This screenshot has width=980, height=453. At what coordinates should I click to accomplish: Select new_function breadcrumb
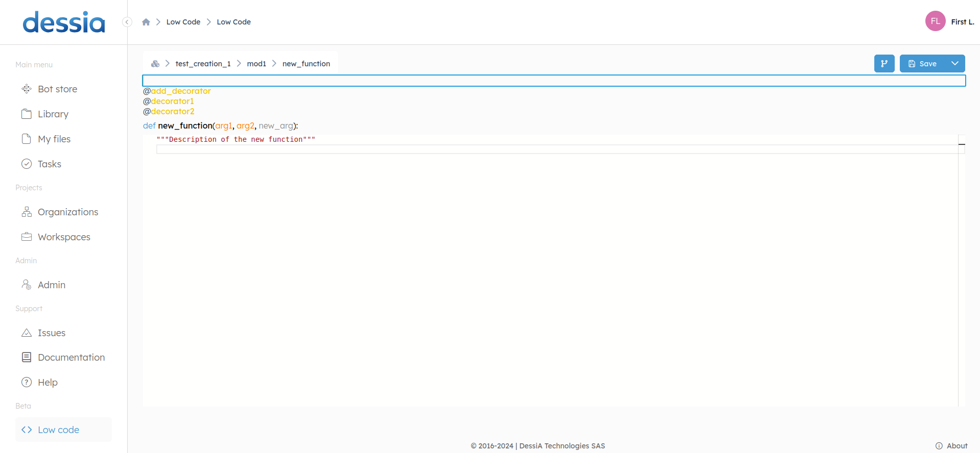coord(306,64)
